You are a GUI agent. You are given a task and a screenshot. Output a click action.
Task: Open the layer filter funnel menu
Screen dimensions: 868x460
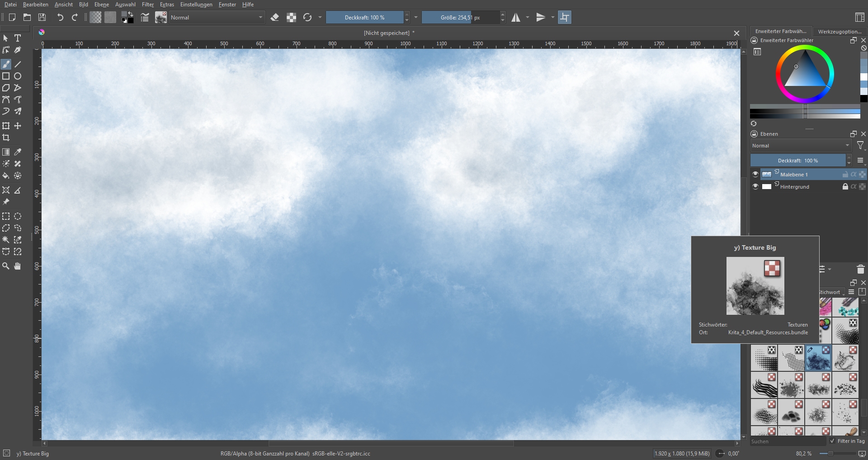860,146
